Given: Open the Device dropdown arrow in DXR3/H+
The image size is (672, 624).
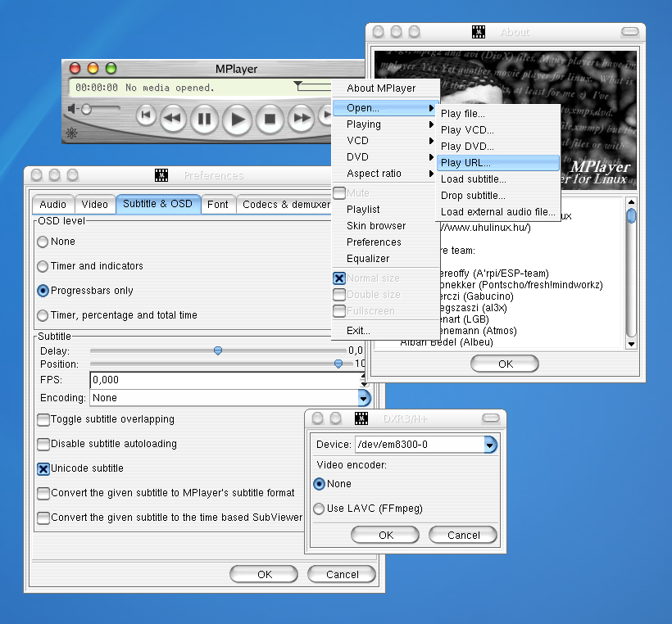Looking at the screenshot, I should [491, 445].
